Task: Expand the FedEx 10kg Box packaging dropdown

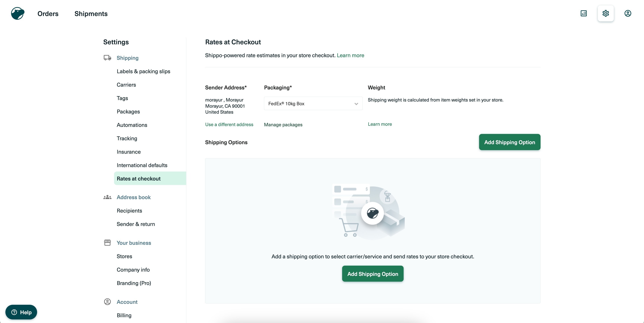Action: point(313,104)
